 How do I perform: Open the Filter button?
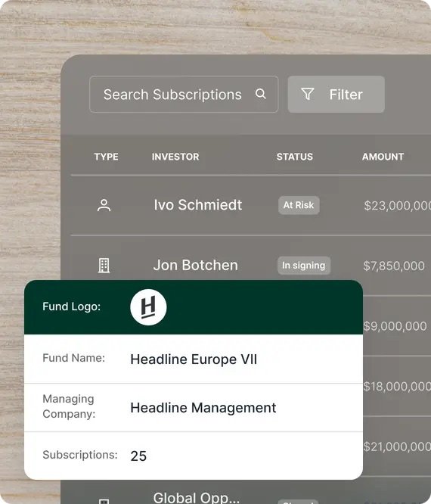(x=336, y=94)
